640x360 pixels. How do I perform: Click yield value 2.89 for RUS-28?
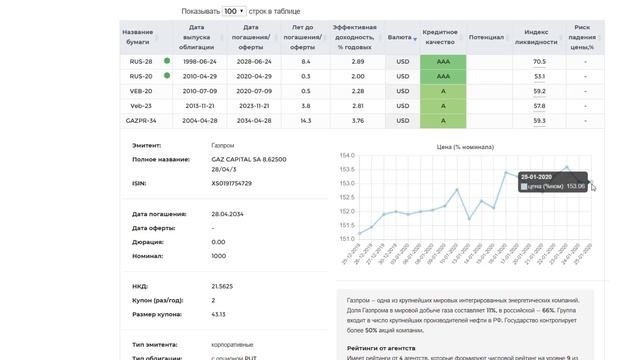point(358,62)
